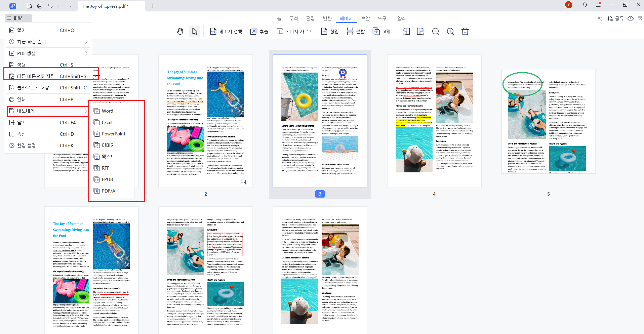This screenshot has height=334, width=644.
Task: Activate the hand pan tool
Action: [180, 31]
